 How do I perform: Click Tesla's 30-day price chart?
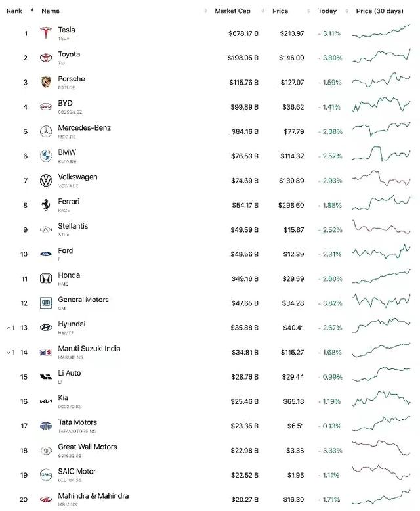pyautogui.click(x=381, y=32)
